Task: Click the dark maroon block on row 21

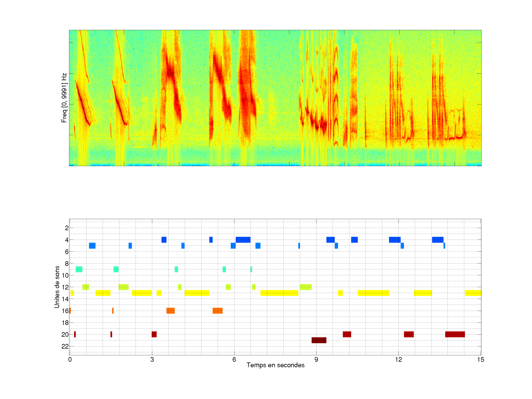Action: (319, 340)
